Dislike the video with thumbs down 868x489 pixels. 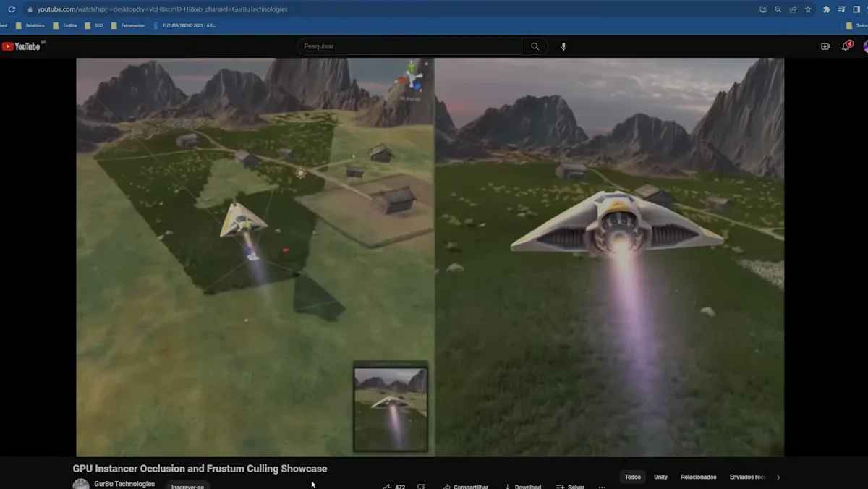tap(422, 487)
